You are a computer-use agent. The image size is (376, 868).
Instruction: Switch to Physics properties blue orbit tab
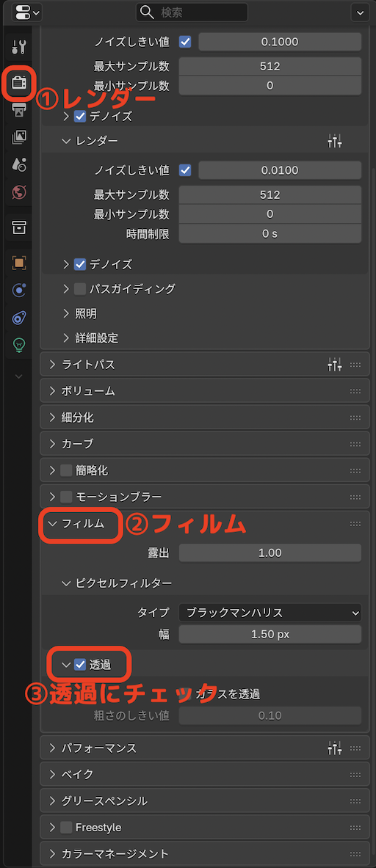pos(19,290)
